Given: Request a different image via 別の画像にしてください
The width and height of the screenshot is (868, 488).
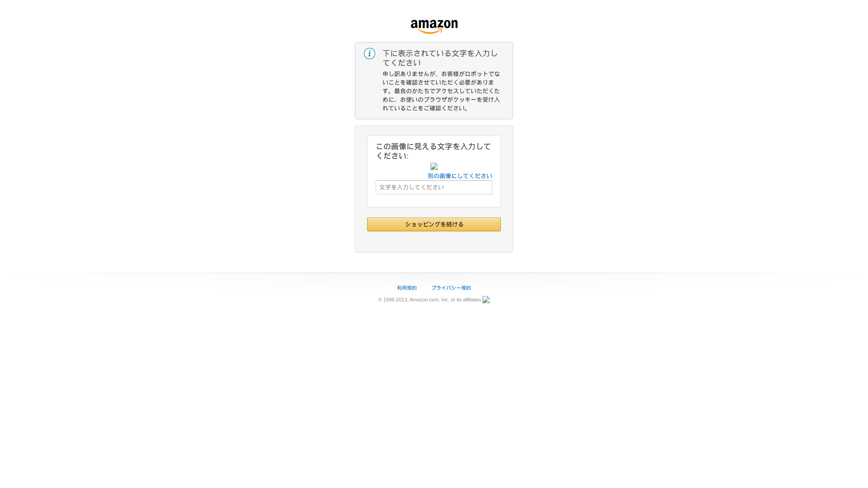Looking at the screenshot, I should (460, 176).
